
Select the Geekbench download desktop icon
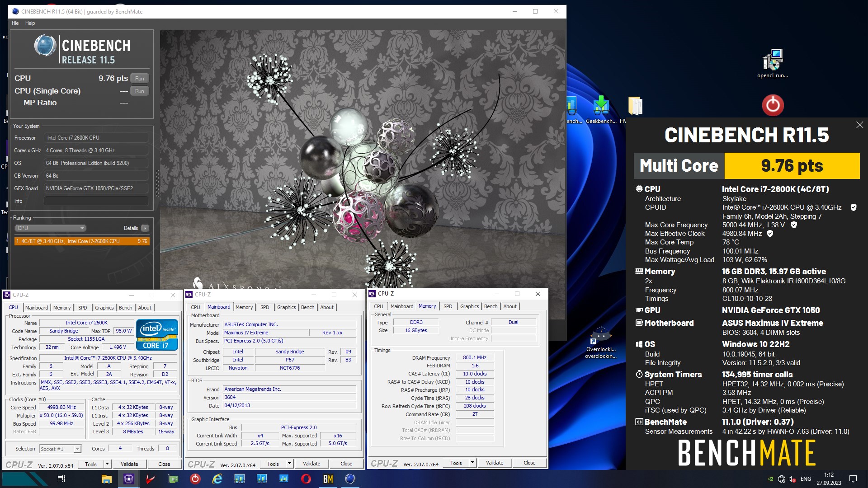[x=601, y=109]
